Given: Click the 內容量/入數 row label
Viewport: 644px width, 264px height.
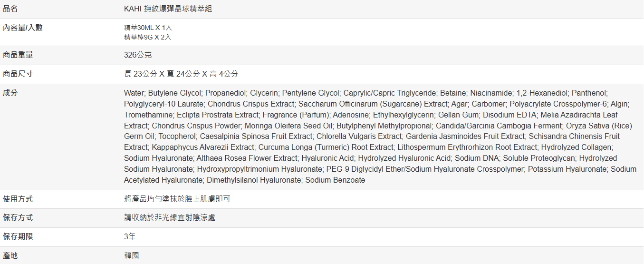Looking at the screenshot, I should (x=23, y=28).
